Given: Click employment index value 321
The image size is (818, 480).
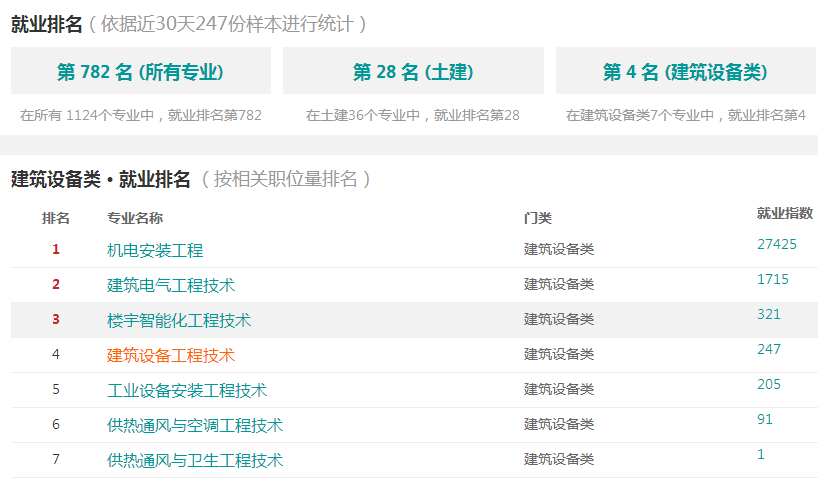Looking at the screenshot, I should point(769,314).
